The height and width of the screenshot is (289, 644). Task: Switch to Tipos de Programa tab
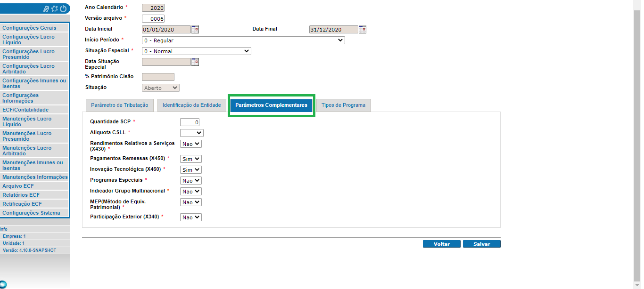pos(343,105)
